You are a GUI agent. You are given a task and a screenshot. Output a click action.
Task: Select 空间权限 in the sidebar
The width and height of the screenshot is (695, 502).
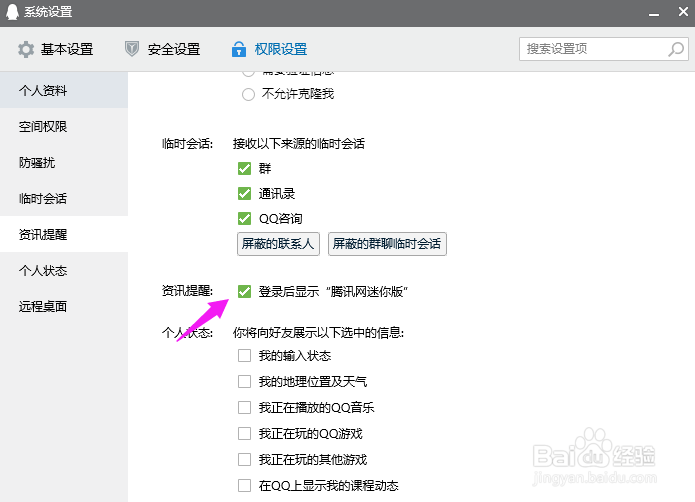coord(64,127)
